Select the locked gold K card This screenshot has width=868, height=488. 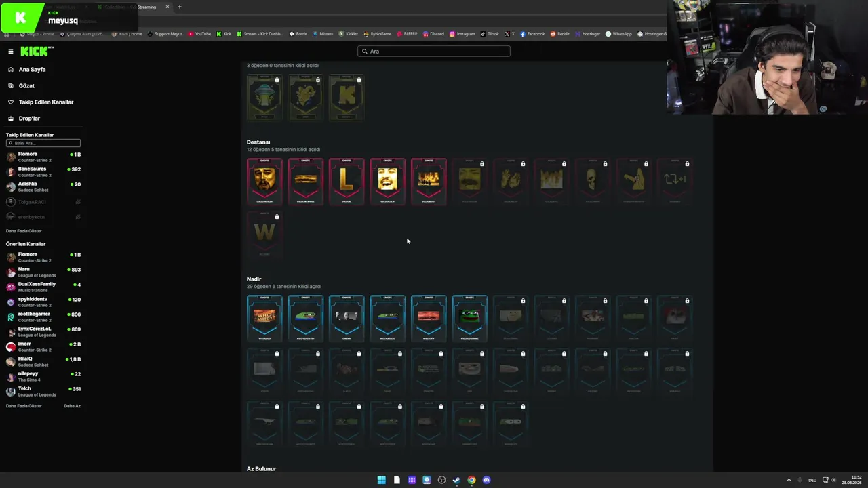tap(347, 97)
